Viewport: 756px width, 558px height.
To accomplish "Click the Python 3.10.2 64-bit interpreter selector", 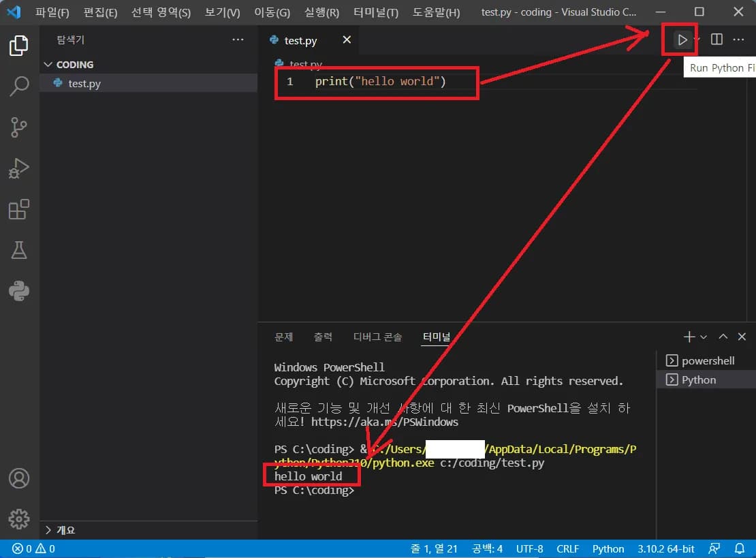I will (666, 548).
